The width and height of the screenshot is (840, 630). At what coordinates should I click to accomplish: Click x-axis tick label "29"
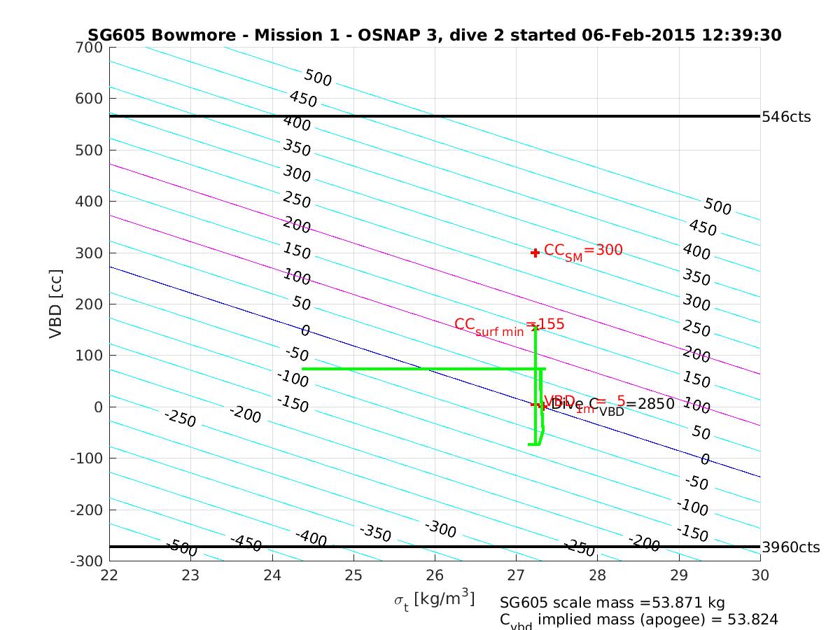pyautogui.click(x=679, y=575)
